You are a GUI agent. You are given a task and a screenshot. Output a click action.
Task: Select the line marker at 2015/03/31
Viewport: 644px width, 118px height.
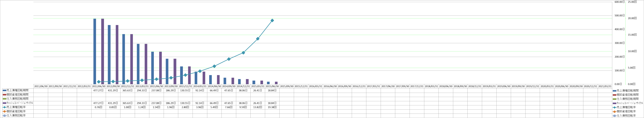[258, 39]
